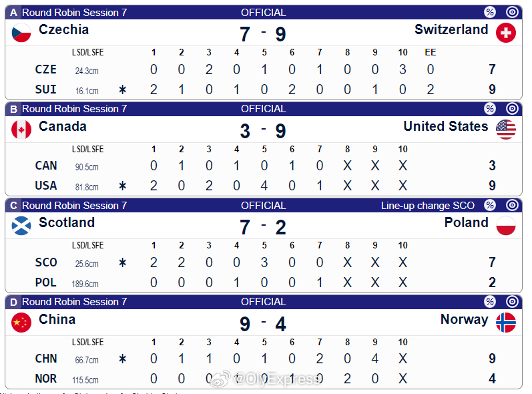Click the Czechia flag icon
The image size is (532, 394).
pyautogui.click(x=21, y=33)
